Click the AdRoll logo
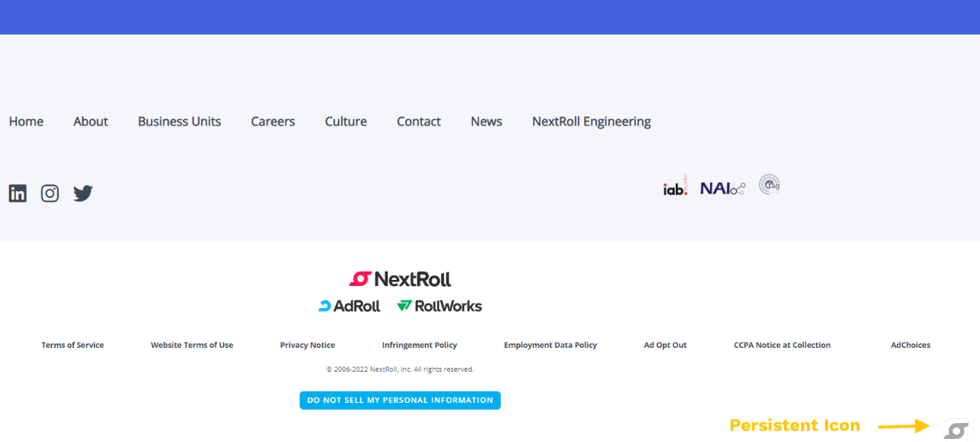Viewport: 980px width, 442px height. [349, 306]
